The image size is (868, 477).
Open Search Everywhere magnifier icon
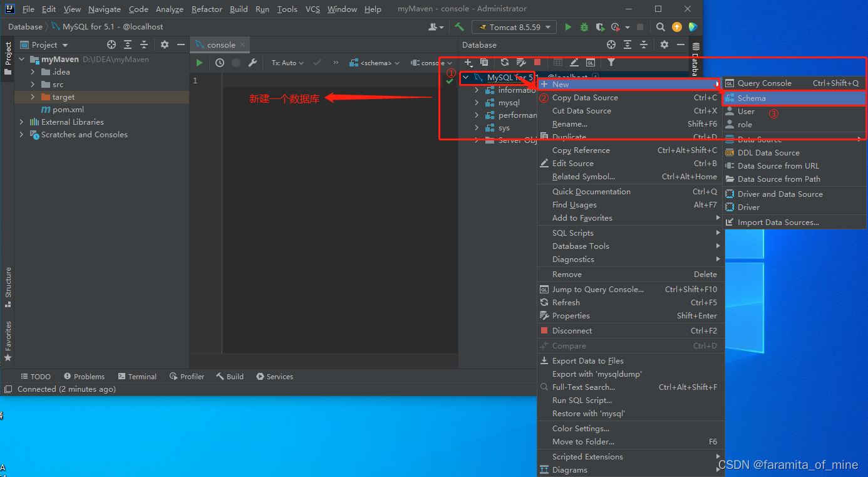[x=661, y=27]
